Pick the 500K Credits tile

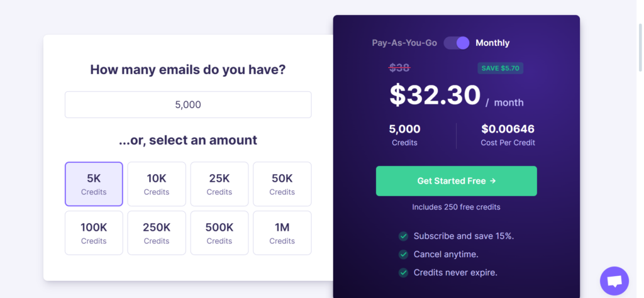coord(219,233)
